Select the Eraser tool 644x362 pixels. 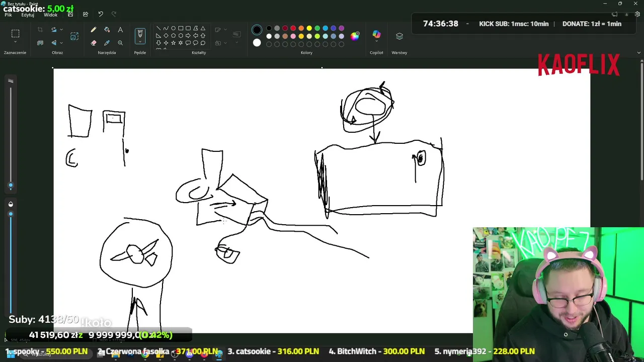pyautogui.click(x=94, y=43)
